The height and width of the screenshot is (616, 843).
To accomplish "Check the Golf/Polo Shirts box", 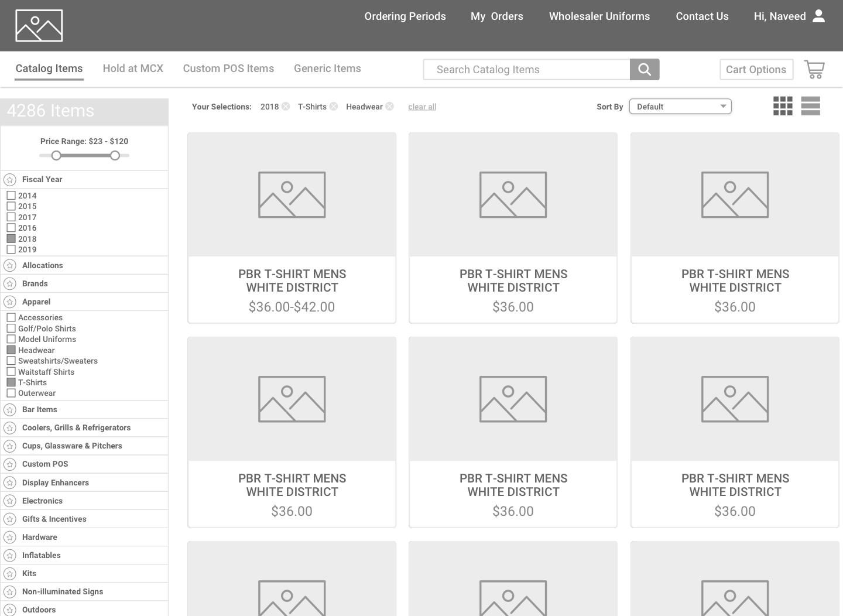I will pyautogui.click(x=11, y=328).
